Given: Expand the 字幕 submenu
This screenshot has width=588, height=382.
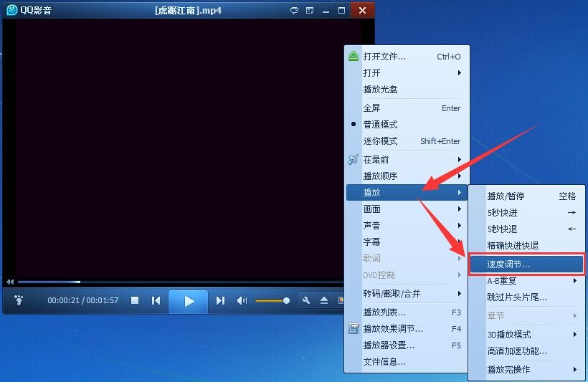Looking at the screenshot, I should tap(407, 242).
